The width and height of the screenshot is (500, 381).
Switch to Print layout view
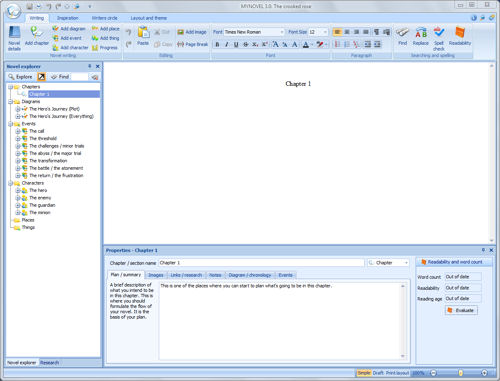pos(397,373)
